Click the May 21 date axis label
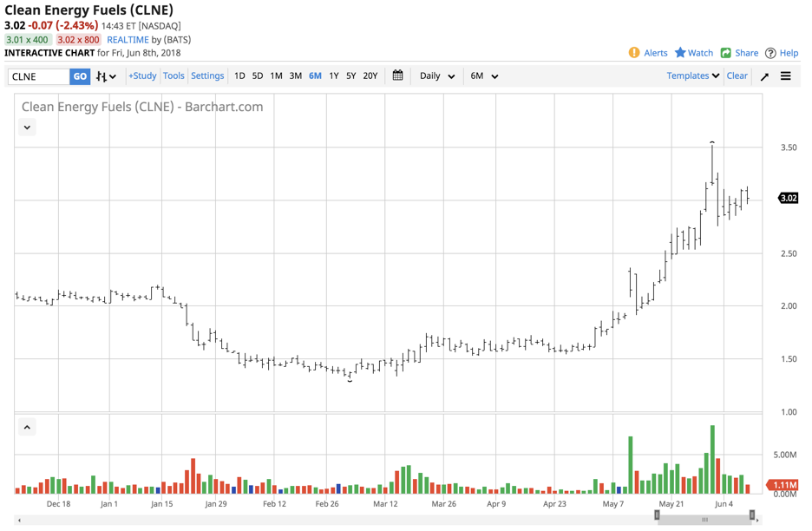This screenshot has width=812, height=531. [671, 503]
